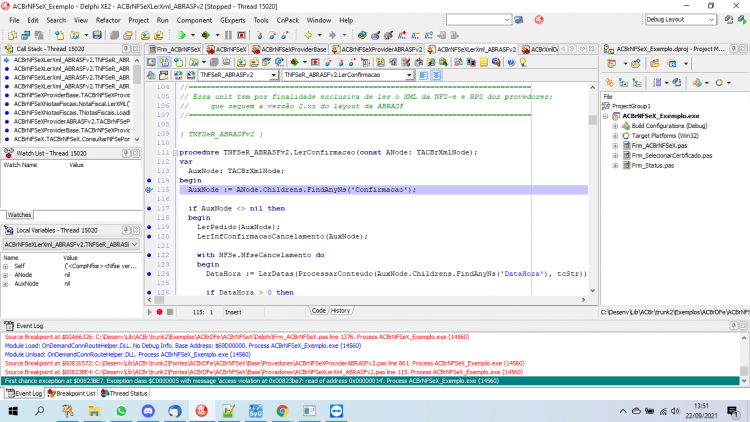Click the Call Stack vertical scrollbar thumb
The width and height of the screenshot is (750, 422).
pos(137,74)
